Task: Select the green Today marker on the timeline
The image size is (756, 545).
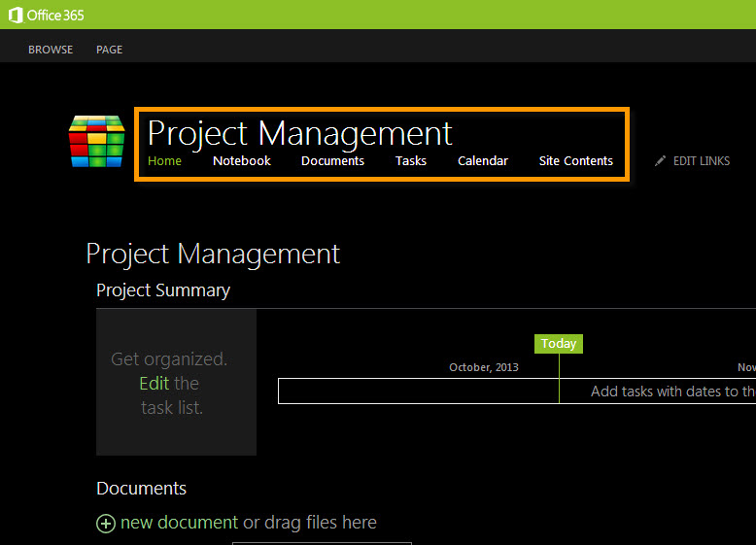Action: [x=559, y=344]
